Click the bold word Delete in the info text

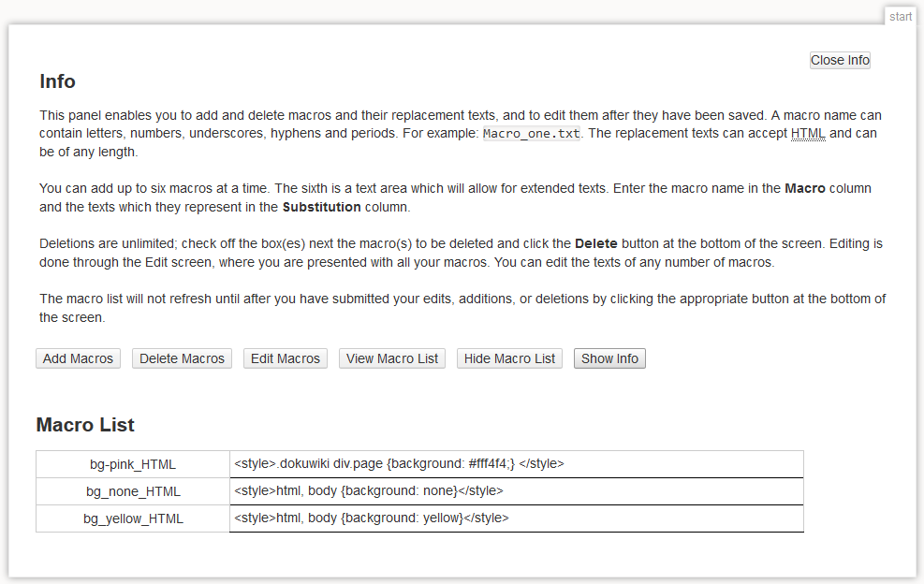pos(595,243)
